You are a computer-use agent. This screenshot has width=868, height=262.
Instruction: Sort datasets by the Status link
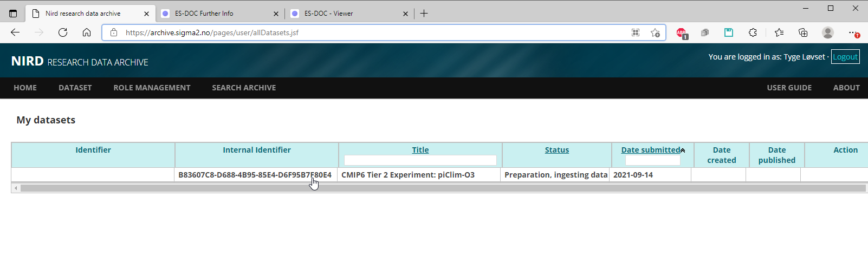(x=556, y=150)
